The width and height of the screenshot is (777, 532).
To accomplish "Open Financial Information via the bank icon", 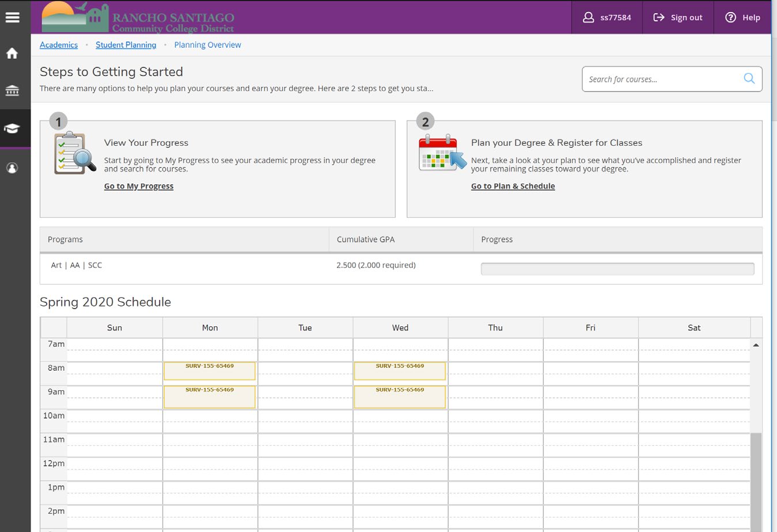I will pyautogui.click(x=13, y=90).
